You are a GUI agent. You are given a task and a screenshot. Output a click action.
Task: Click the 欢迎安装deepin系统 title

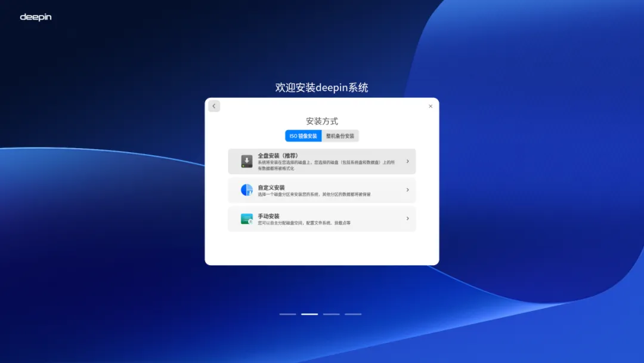pyautogui.click(x=321, y=88)
